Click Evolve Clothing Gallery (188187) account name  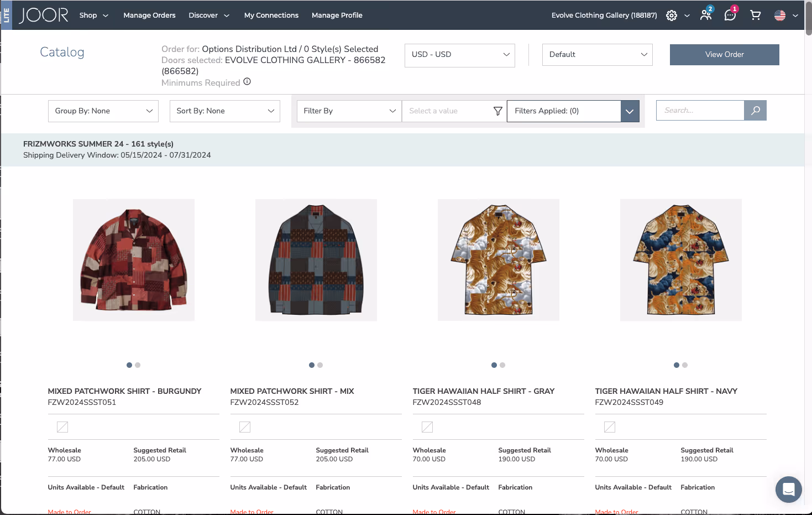(604, 15)
